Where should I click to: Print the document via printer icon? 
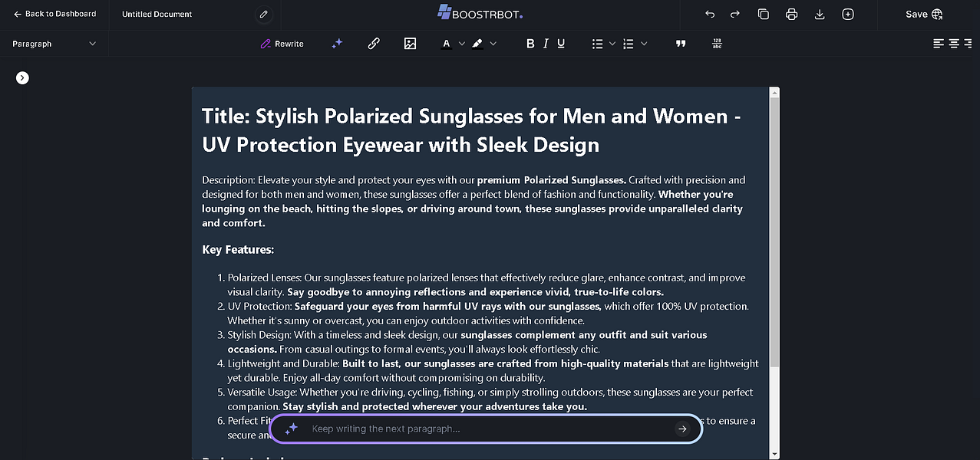click(791, 14)
